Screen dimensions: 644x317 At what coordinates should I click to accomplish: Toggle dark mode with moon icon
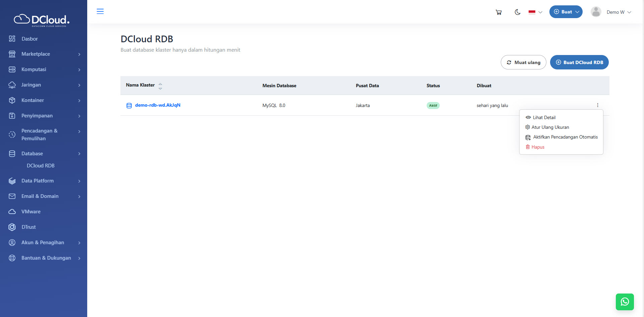pos(518,12)
